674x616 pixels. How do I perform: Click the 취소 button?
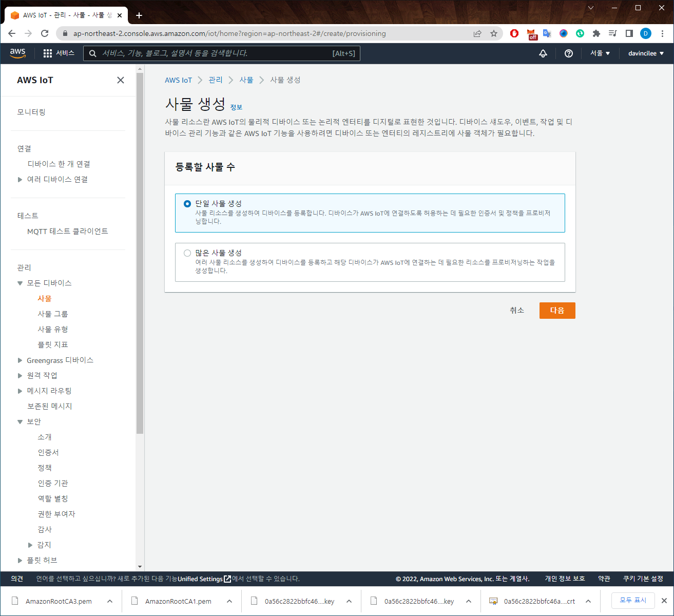(x=517, y=311)
